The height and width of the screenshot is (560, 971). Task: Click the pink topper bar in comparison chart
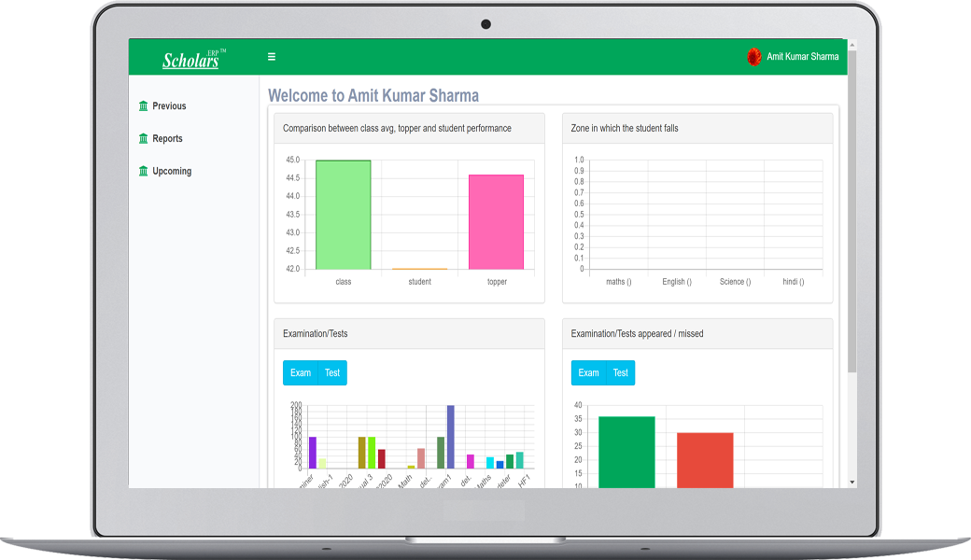point(496,222)
